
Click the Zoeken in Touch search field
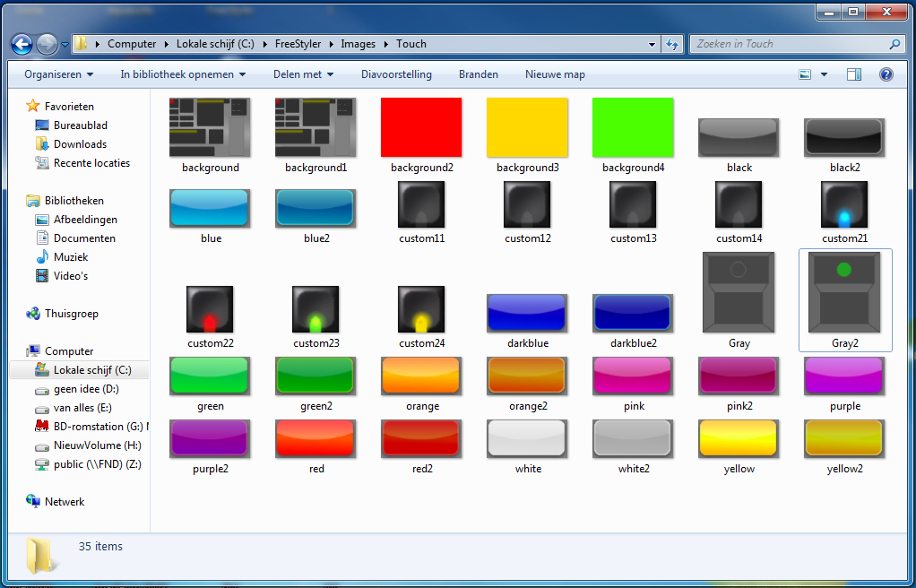point(789,44)
